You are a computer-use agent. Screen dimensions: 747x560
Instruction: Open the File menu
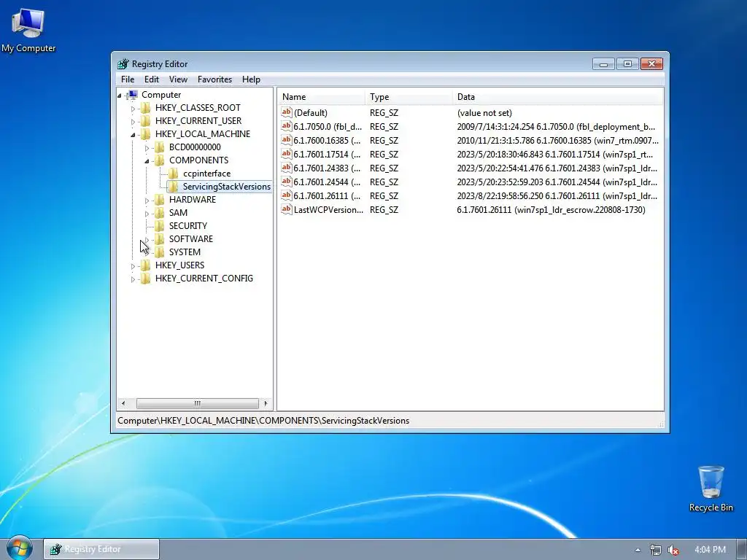(127, 79)
